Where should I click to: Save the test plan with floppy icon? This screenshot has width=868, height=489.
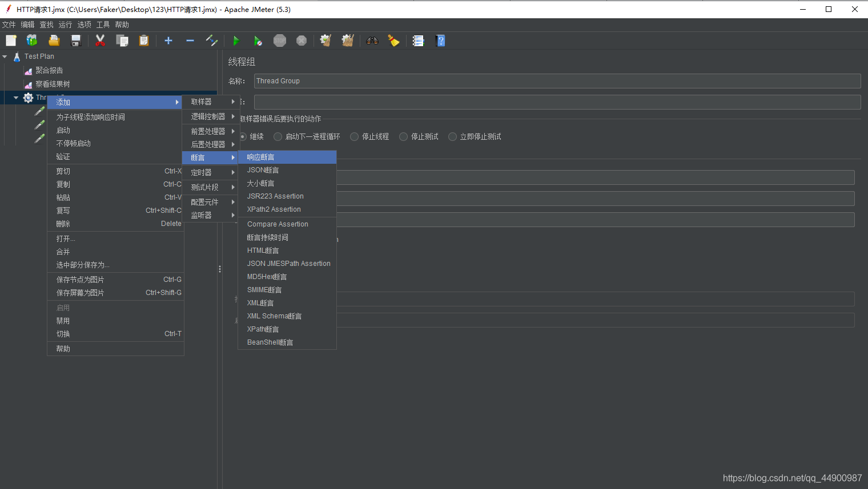pyautogui.click(x=75, y=41)
